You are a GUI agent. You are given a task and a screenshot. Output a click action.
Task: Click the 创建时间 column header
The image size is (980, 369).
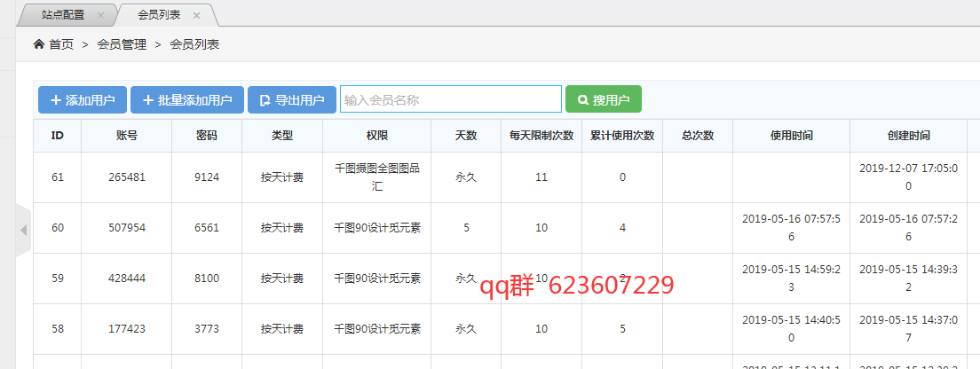click(x=908, y=136)
